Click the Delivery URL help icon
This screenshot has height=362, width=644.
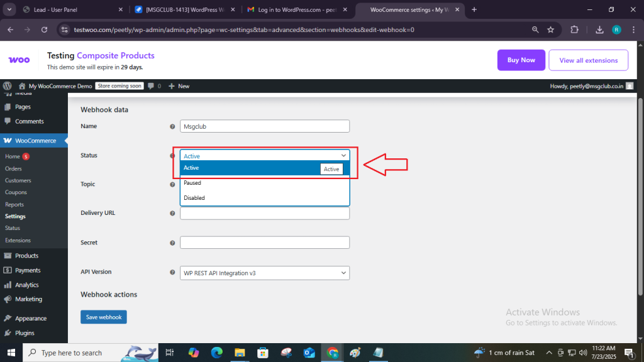[172, 213]
